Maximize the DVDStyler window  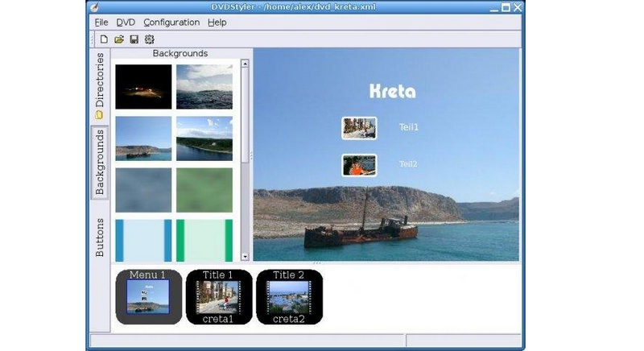506,7
